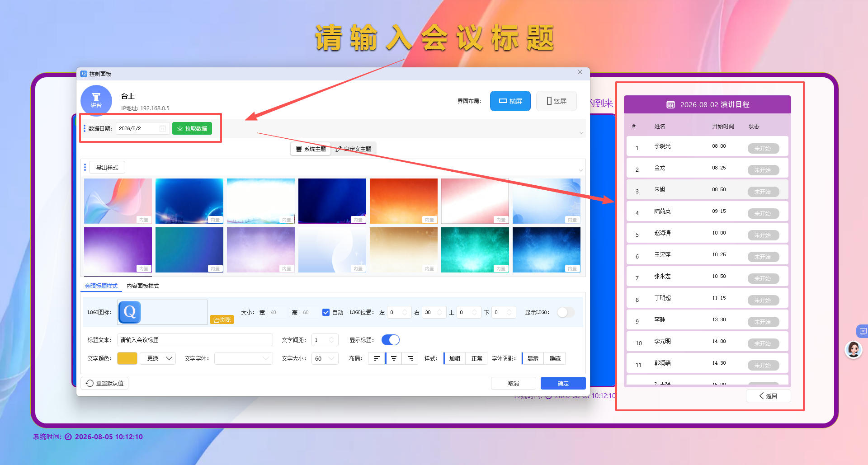The width and height of the screenshot is (868, 465).
Task: Switch interface layout to 竖屏
Action: click(557, 101)
